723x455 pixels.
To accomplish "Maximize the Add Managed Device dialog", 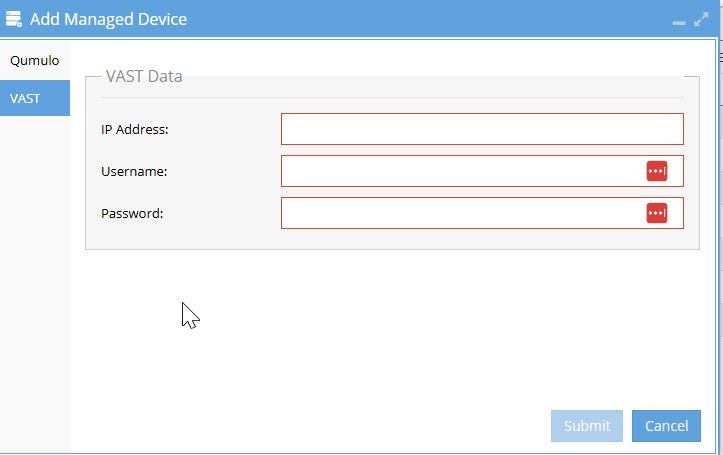I will [701, 19].
